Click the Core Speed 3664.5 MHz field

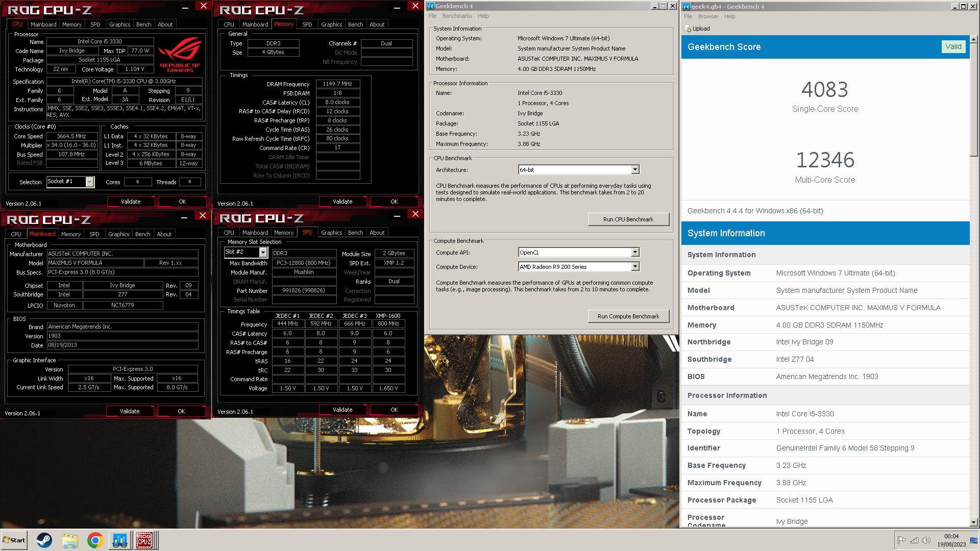pos(71,136)
